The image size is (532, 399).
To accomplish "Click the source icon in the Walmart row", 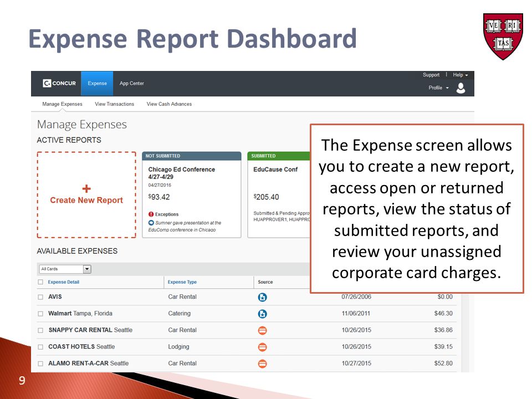I will click(262, 314).
